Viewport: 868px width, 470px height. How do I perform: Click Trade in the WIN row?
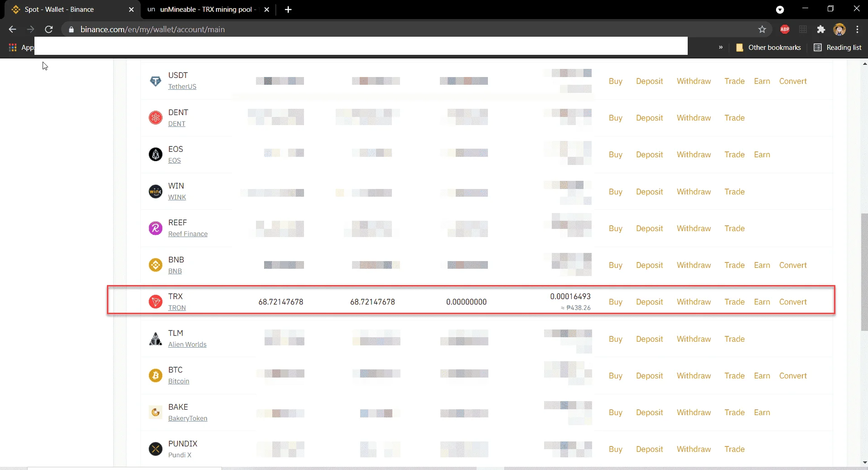point(734,192)
